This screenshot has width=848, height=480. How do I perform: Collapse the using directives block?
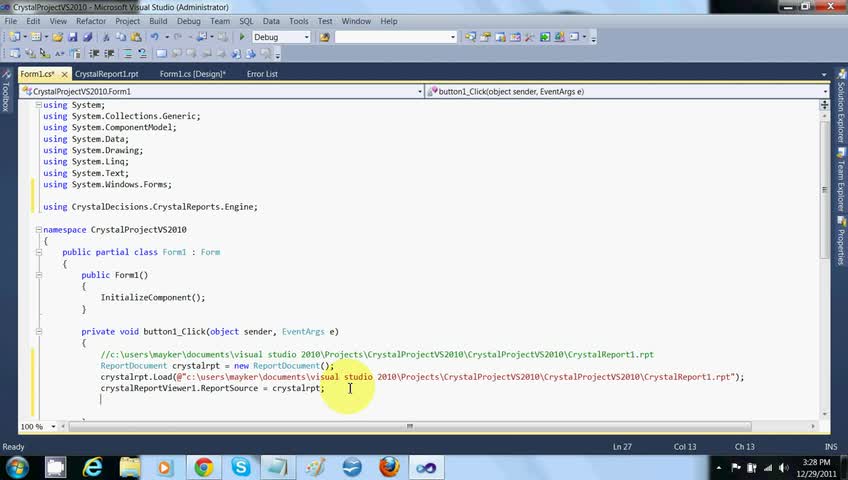(x=38, y=105)
